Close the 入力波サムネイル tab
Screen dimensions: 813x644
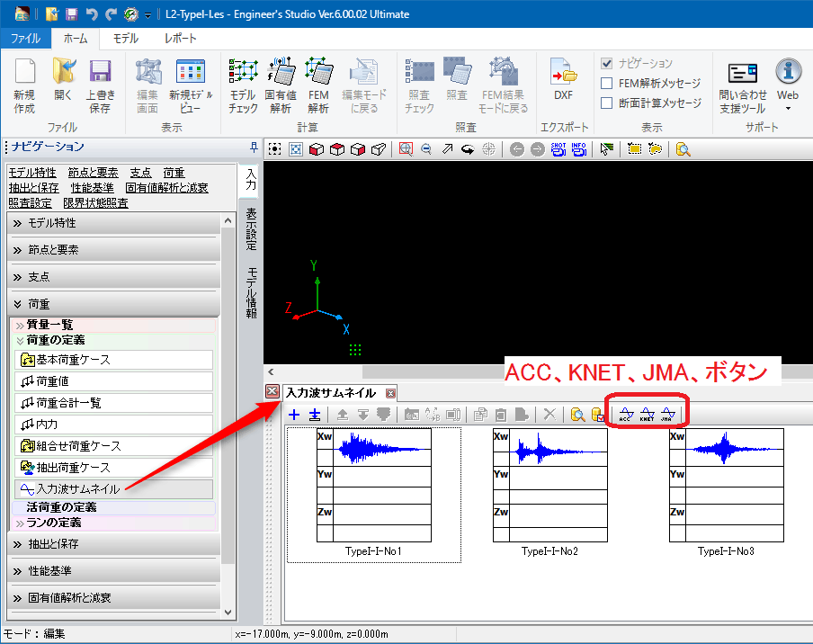coord(391,394)
